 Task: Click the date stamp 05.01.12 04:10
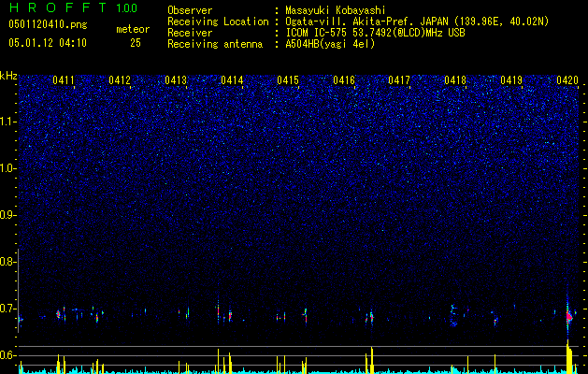48,43
